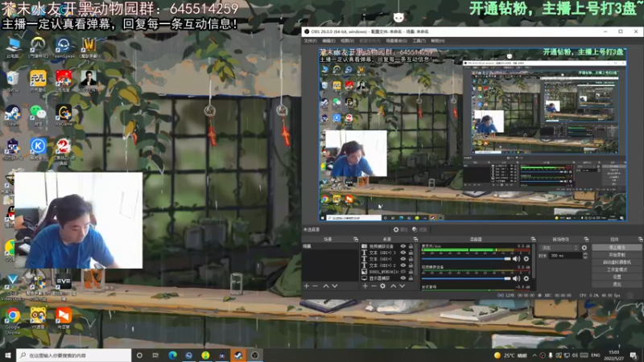Image resolution: width=644 pixels, height=362 pixels.
Task: Open the TeamSpeak 3 desktop shortcut
Action: click(x=64, y=48)
